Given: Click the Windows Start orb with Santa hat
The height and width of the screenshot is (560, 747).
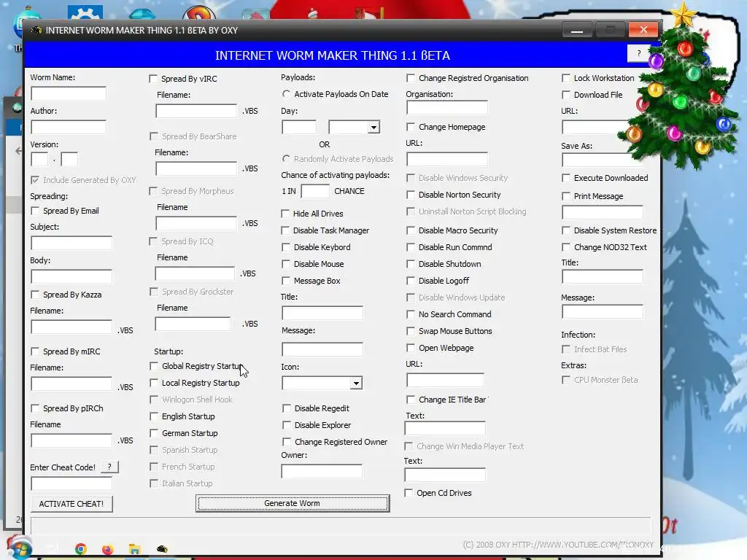Looking at the screenshot, I should (20, 547).
